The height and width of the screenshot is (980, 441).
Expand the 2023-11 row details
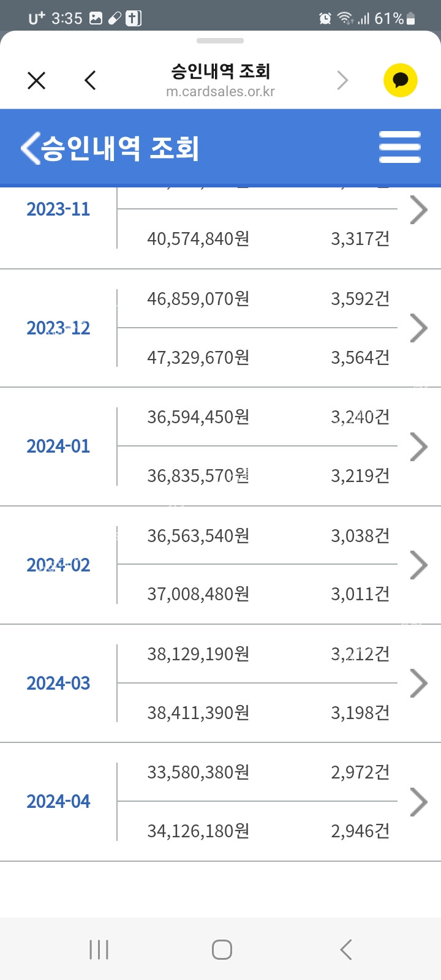click(x=418, y=210)
